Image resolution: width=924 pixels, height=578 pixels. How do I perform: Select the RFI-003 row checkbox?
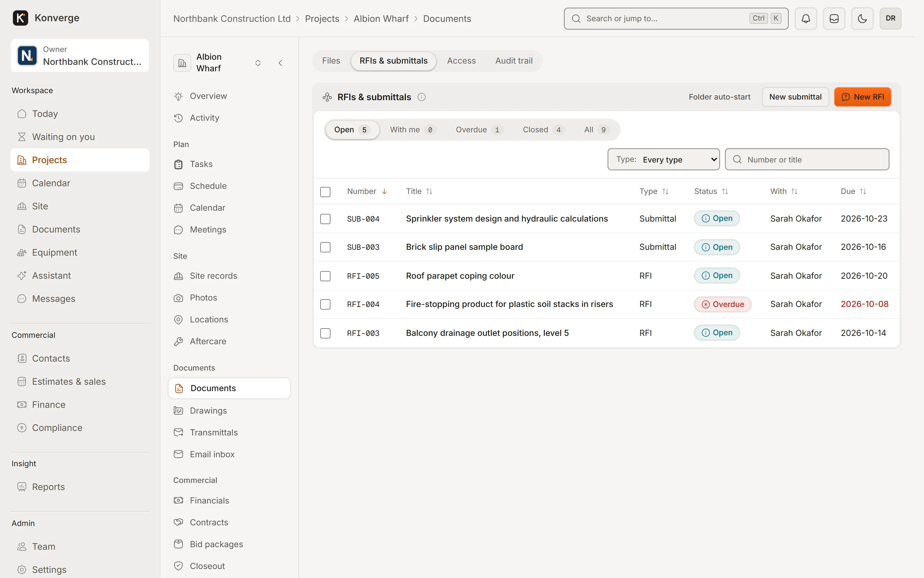coord(325,333)
